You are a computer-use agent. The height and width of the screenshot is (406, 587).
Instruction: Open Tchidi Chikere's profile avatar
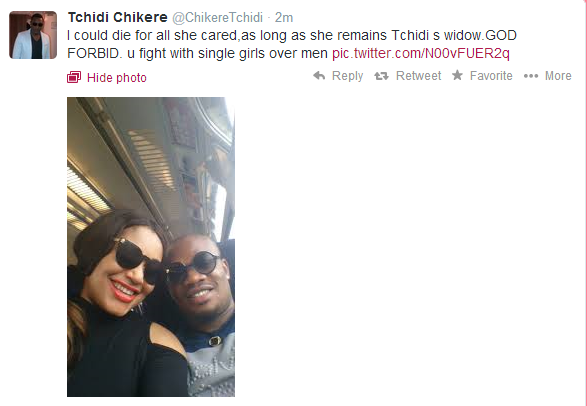(x=33, y=35)
